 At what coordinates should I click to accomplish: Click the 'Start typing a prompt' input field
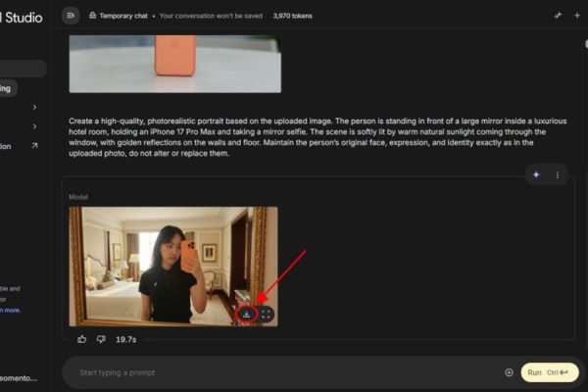pyautogui.click(x=284, y=372)
